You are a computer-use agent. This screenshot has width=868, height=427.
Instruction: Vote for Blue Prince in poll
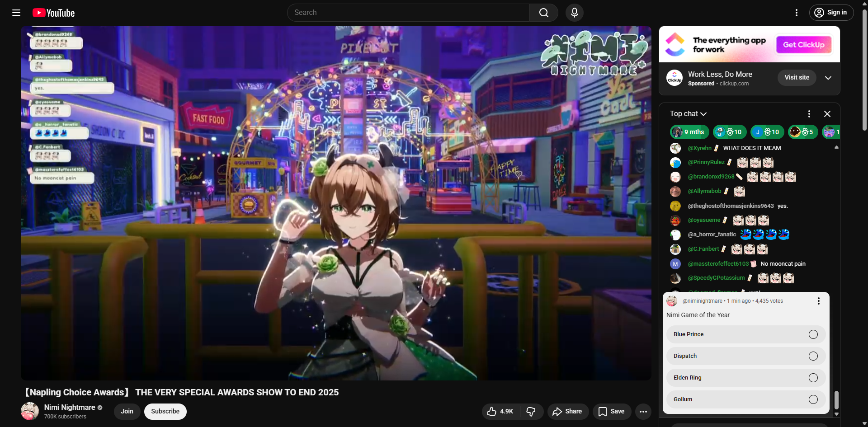point(746,334)
